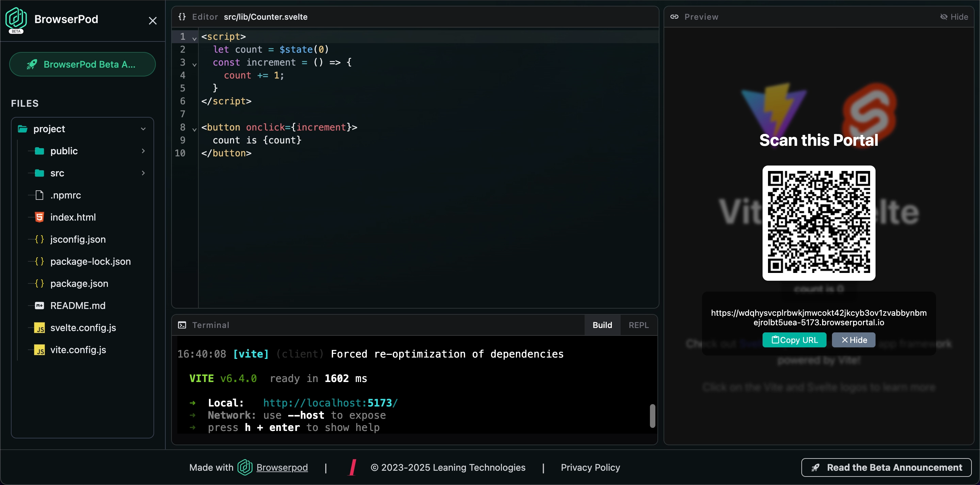Screen dimensions: 980x485
Task: Click the JS icon next to svelte.config.js
Action: click(39, 328)
